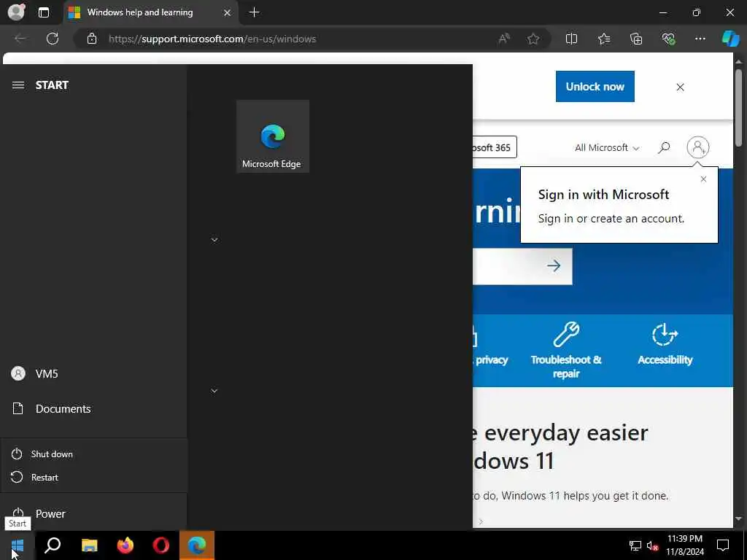Add this page to favorites star
This screenshot has width=747, height=560.
pyautogui.click(x=533, y=39)
